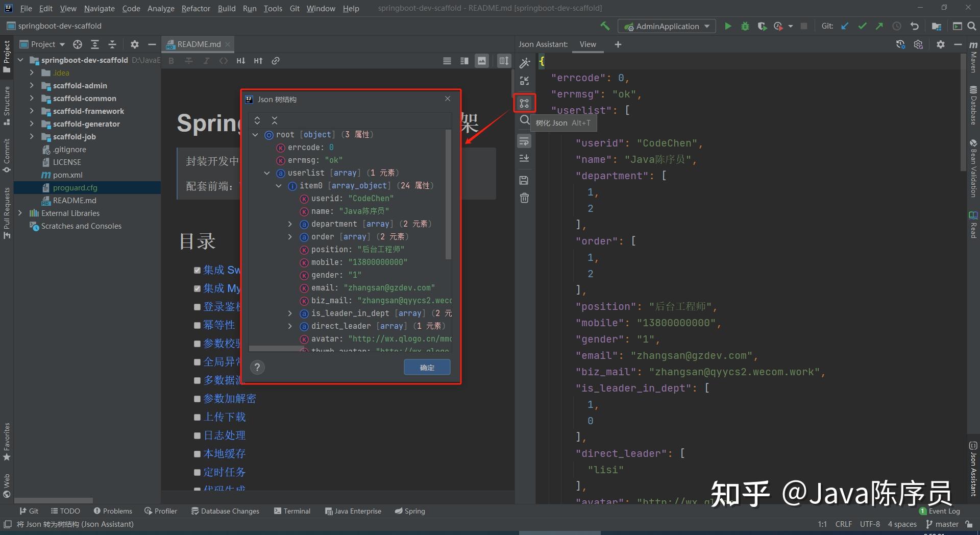
Task: Click the trash icon to clear Json content
Action: (x=524, y=198)
